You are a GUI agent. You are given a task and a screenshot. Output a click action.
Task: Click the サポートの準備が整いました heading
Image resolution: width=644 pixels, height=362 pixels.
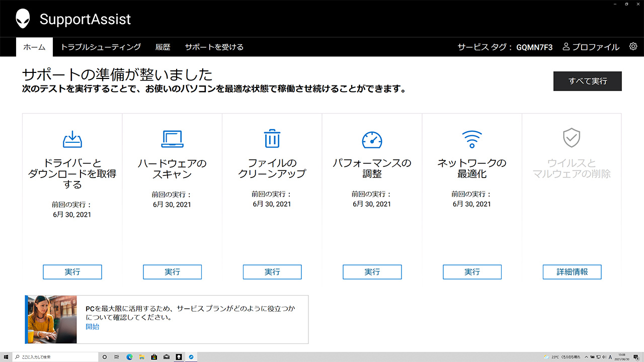pyautogui.click(x=117, y=75)
